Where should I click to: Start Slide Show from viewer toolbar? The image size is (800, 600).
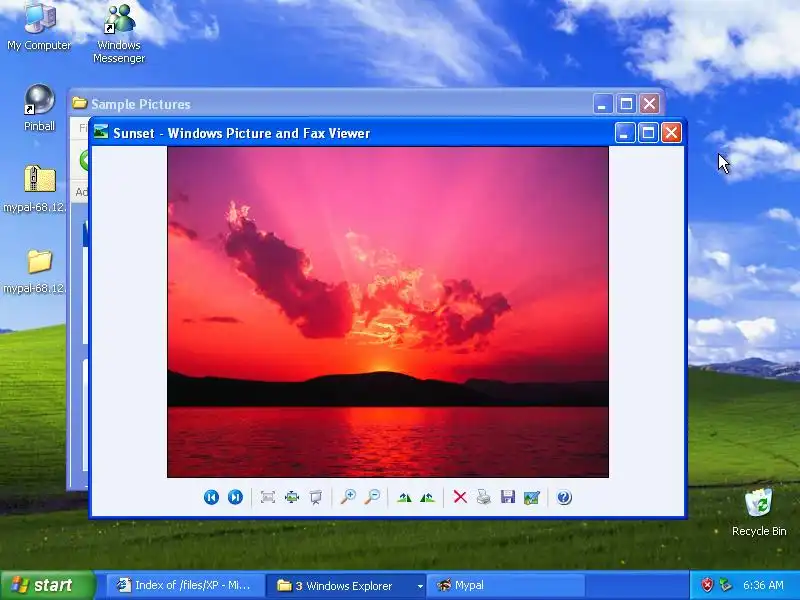point(316,497)
